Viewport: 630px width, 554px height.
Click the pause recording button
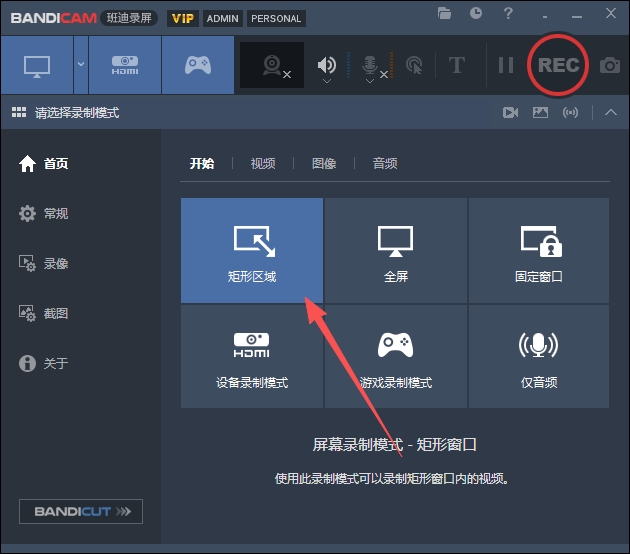click(x=506, y=65)
